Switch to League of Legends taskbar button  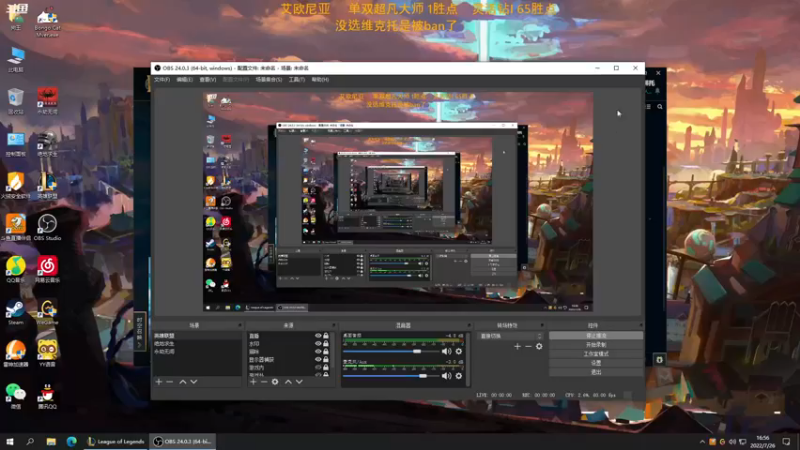(116, 441)
